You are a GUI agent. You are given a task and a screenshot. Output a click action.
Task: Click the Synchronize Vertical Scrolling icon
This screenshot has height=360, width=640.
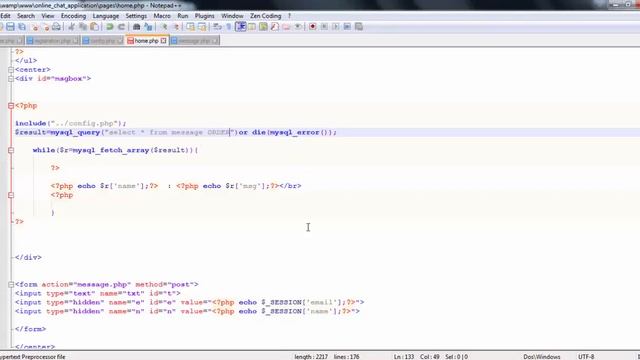coord(191,27)
